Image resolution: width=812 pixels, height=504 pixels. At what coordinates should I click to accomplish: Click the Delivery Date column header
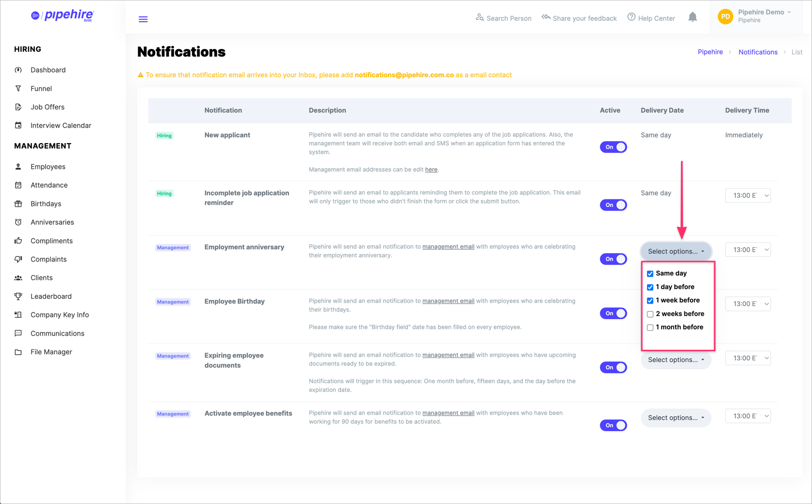tap(662, 111)
